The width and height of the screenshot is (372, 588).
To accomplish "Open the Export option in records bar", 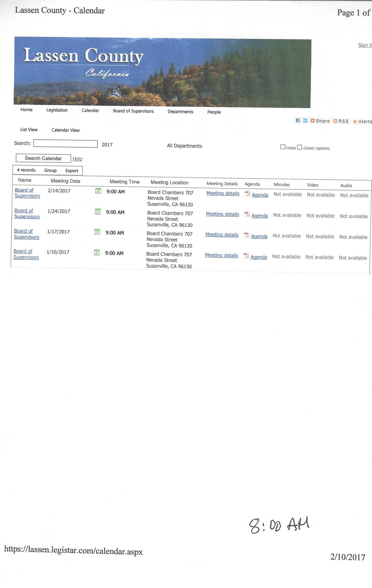I will click(x=72, y=171).
